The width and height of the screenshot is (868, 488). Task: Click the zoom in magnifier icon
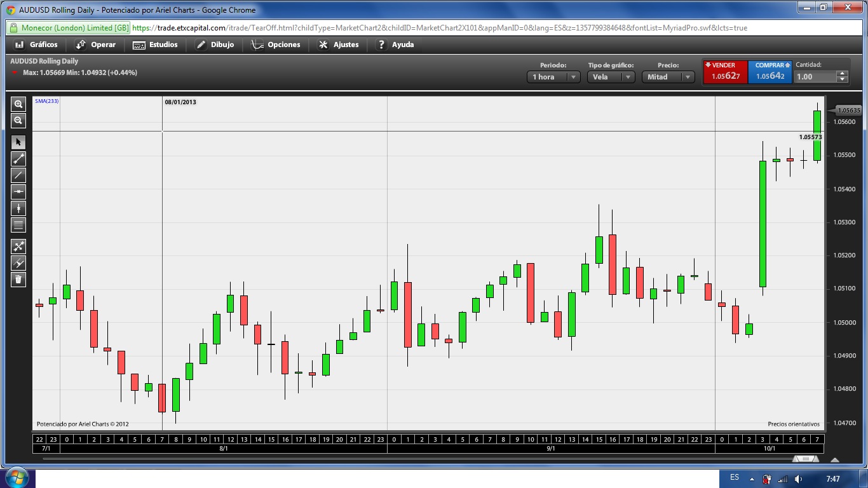18,104
